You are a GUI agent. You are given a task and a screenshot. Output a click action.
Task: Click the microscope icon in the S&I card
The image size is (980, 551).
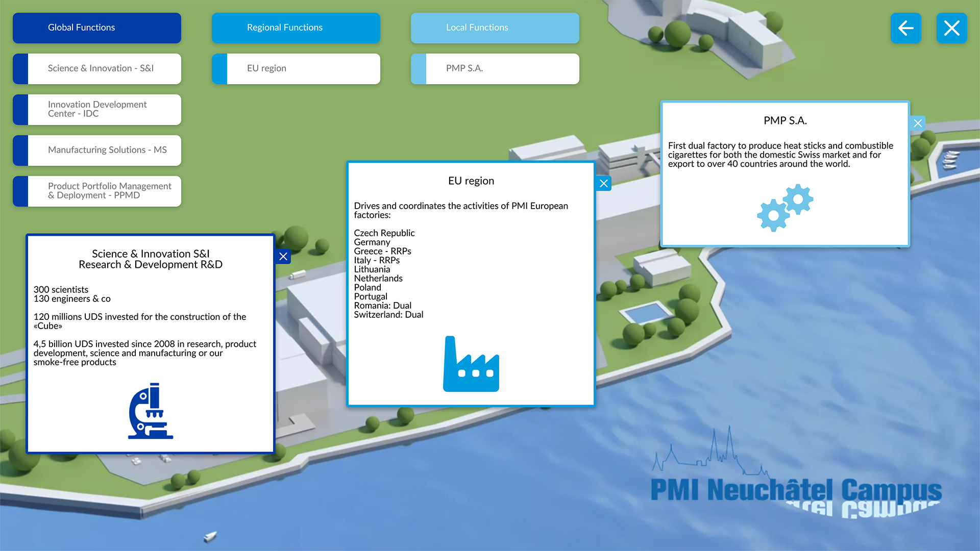pos(151,411)
